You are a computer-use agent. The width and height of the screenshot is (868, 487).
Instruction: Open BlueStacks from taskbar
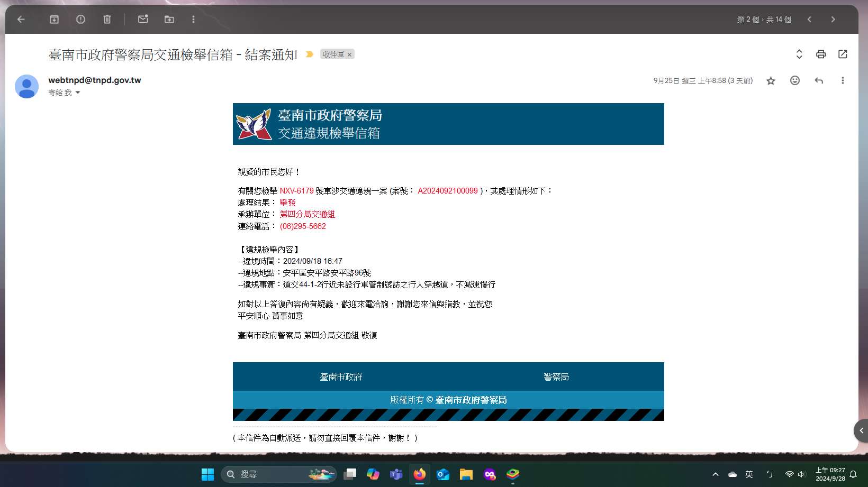[x=513, y=474]
